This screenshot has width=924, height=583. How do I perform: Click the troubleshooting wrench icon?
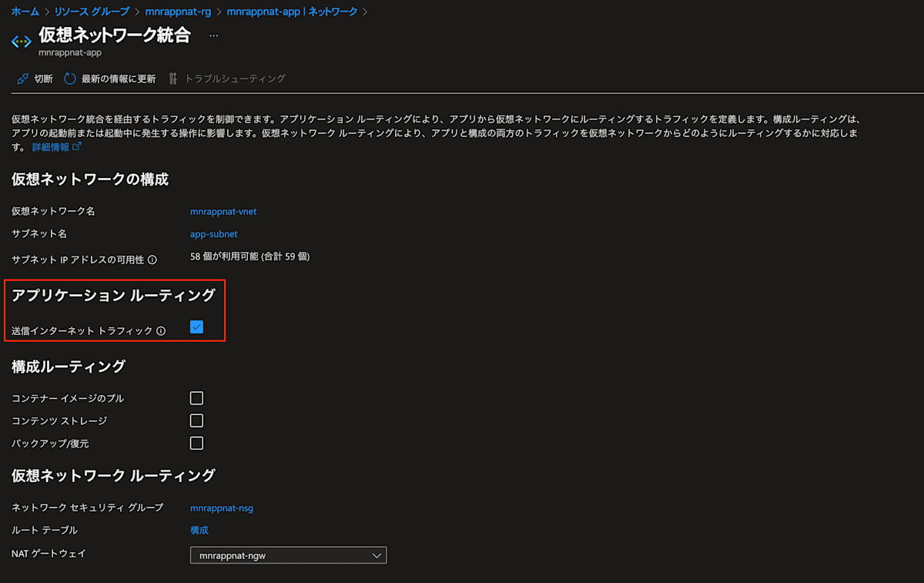[172, 79]
